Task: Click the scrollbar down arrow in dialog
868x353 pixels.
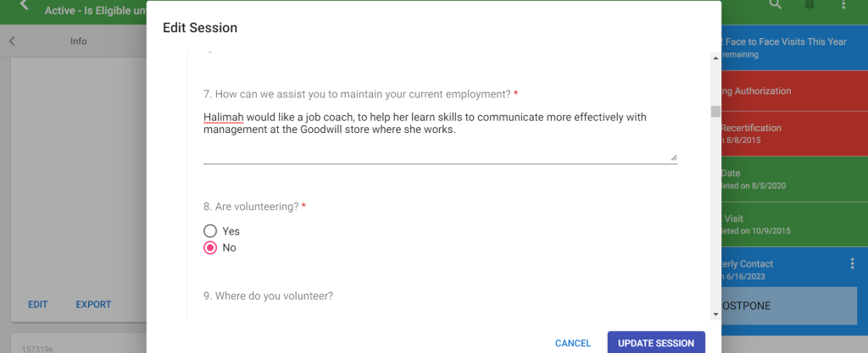Action: [715, 313]
